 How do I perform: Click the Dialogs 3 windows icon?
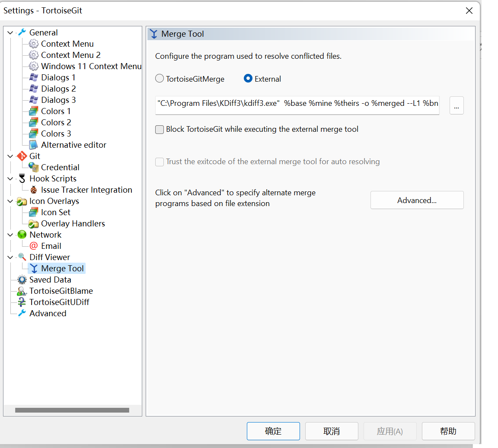click(x=34, y=100)
